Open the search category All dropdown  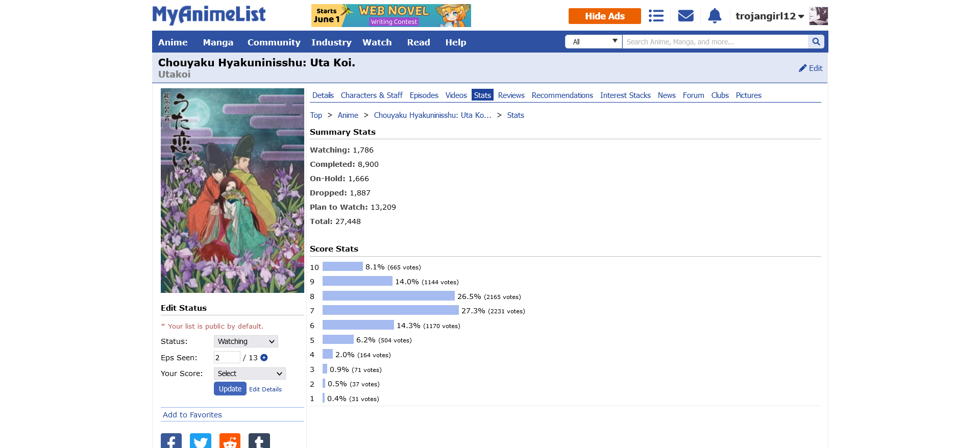[594, 42]
